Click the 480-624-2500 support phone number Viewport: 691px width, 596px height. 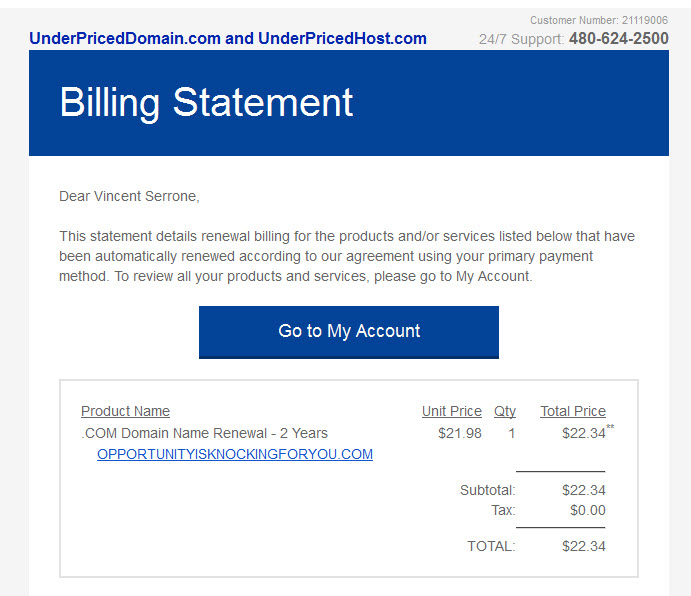tap(619, 38)
